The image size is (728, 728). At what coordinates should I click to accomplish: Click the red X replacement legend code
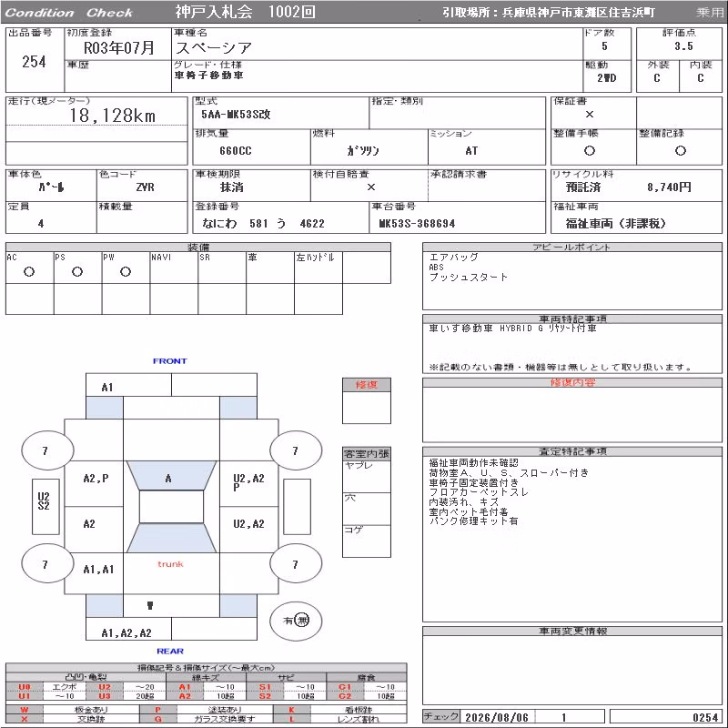[x=25, y=719]
